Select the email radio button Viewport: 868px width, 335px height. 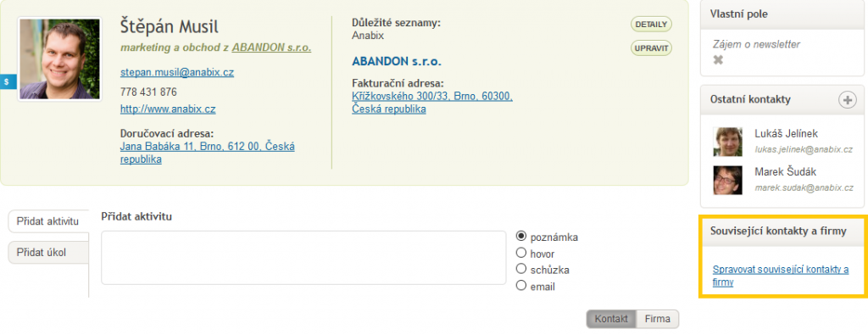pyautogui.click(x=521, y=285)
